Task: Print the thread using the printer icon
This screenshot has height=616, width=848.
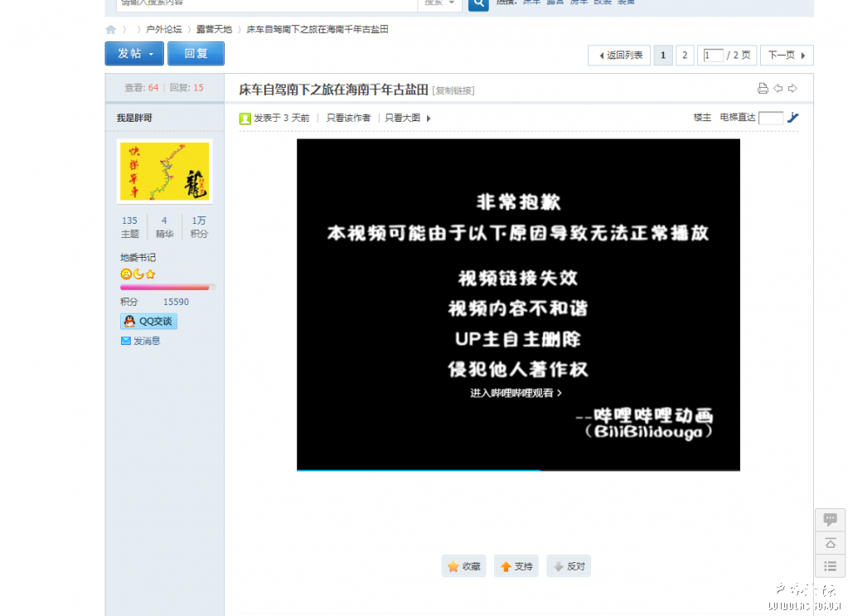Action: click(x=763, y=89)
